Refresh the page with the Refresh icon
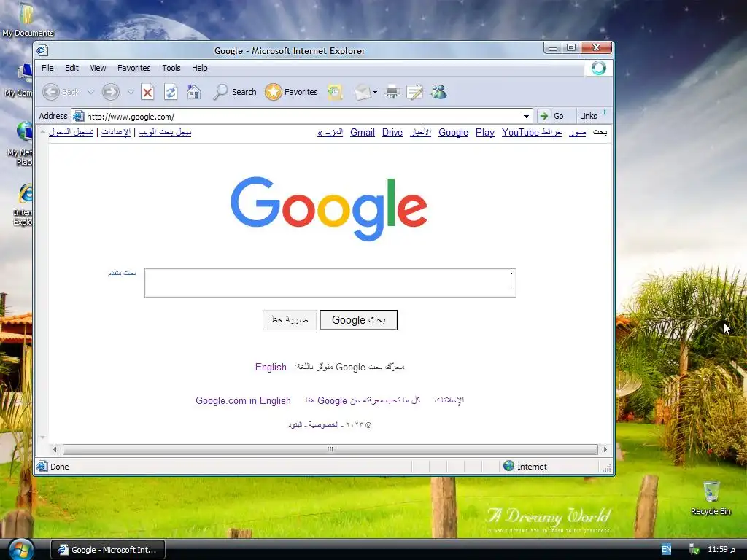The image size is (747, 560). point(171,92)
